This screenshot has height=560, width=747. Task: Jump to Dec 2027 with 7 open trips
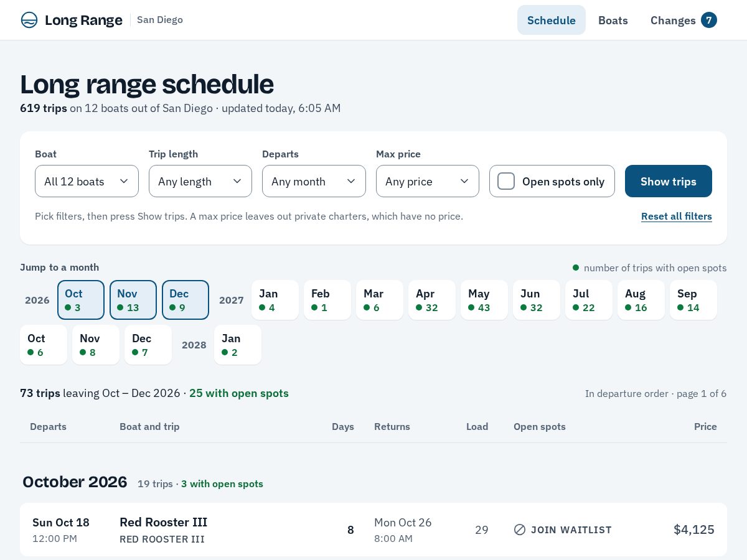point(148,345)
